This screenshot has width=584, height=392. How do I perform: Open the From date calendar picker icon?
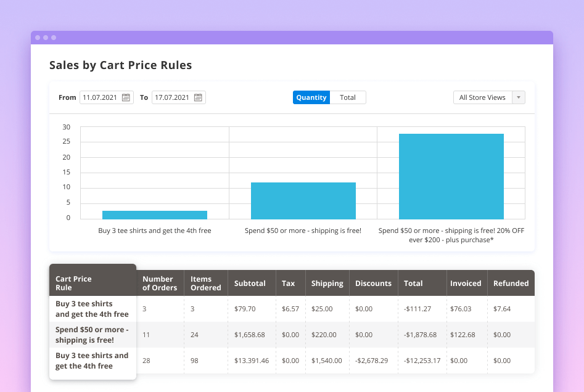pos(126,97)
